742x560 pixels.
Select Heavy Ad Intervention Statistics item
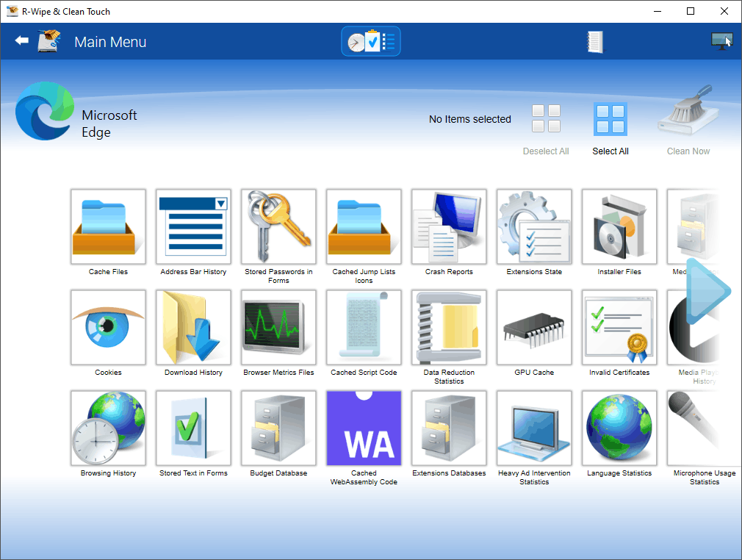tap(534, 428)
